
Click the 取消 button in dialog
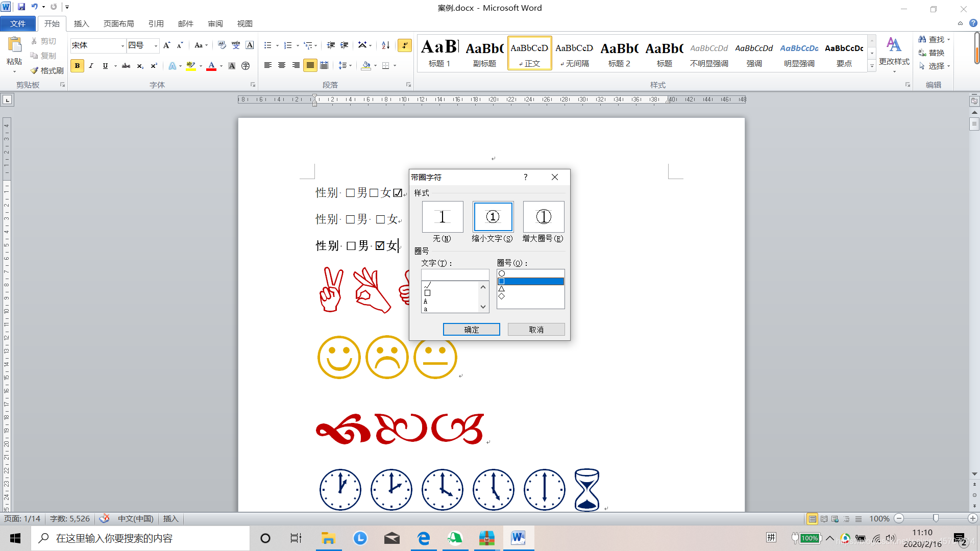coord(536,330)
